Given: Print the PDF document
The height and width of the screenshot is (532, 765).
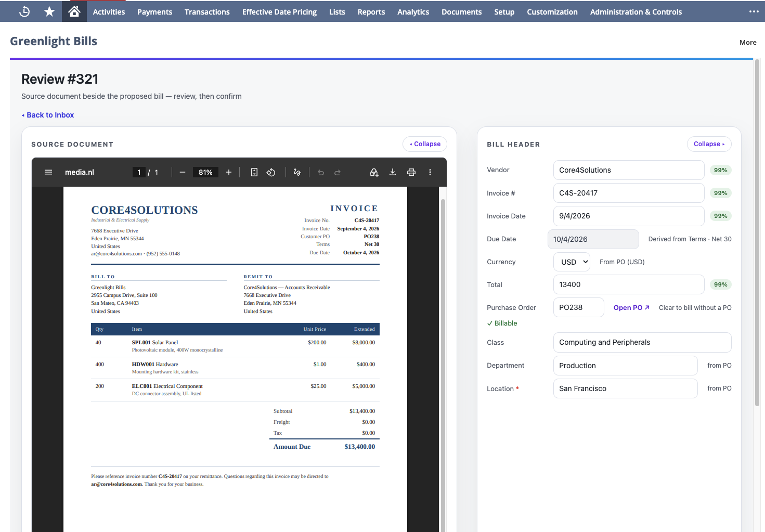Looking at the screenshot, I should [411, 172].
